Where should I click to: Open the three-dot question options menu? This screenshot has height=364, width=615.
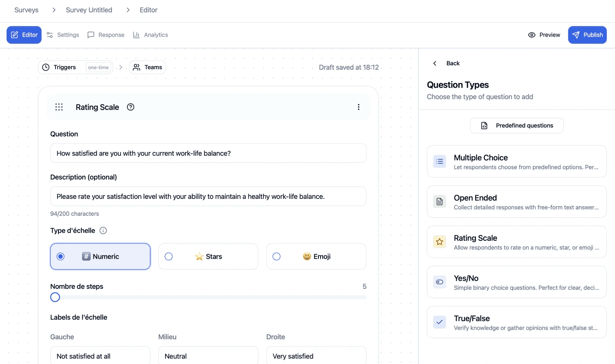358,107
